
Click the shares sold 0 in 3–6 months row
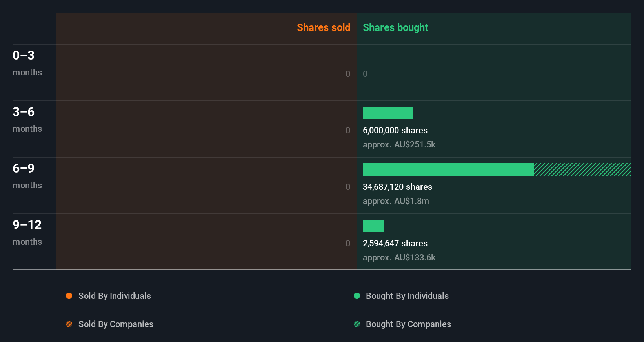[348, 130]
